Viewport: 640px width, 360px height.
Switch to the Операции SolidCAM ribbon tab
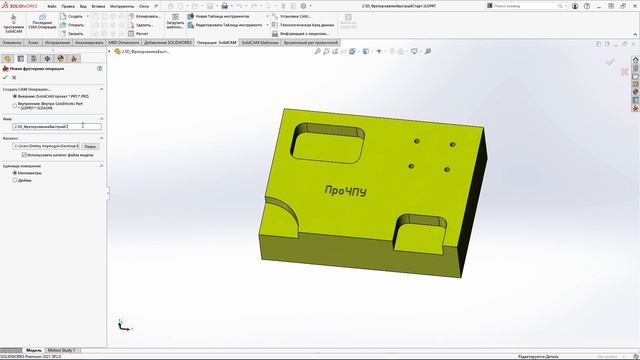pyautogui.click(x=216, y=42)
